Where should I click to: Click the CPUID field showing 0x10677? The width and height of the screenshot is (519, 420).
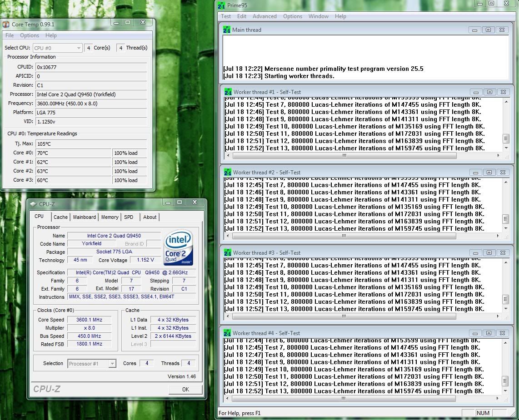(x=91, y=67)
